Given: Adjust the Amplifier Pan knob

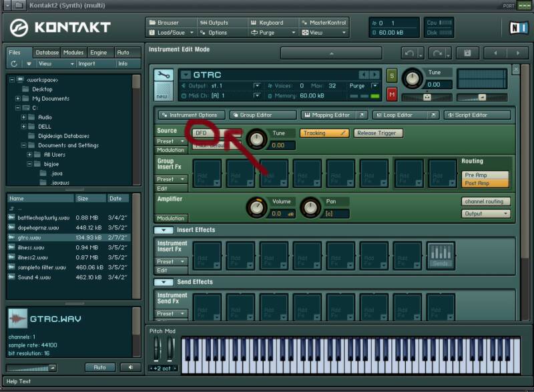Looking at the screenshot, I should coord(310,207).
